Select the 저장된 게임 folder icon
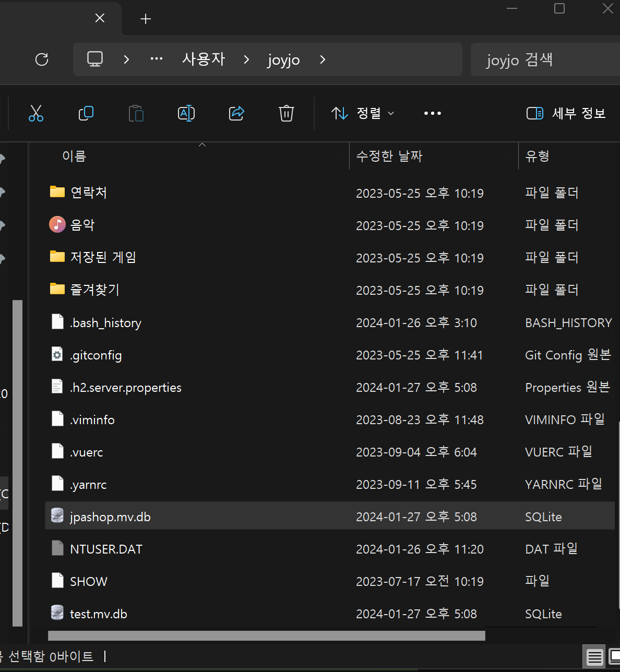 point(57,257)
